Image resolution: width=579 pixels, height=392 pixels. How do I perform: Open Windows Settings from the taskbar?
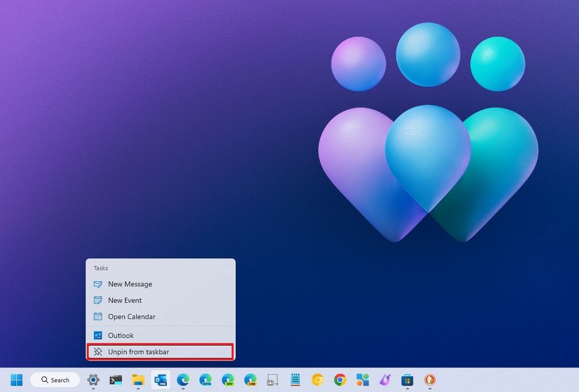[x=92, y=380]
